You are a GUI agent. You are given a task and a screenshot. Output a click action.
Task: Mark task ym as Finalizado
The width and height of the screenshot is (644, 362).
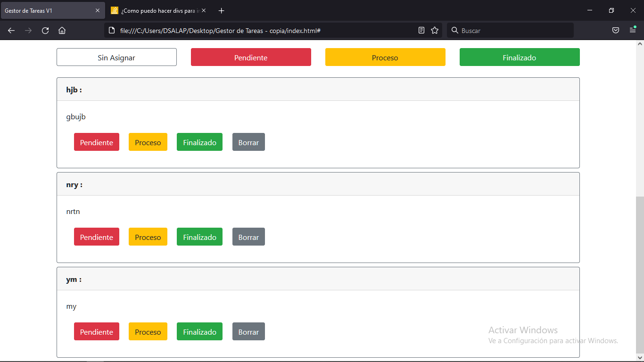(x=199, y=332)
